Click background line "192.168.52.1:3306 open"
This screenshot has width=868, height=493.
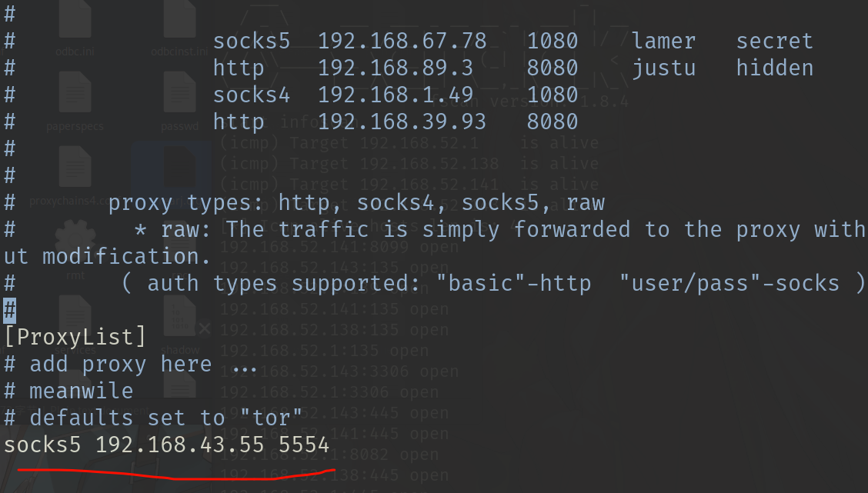[x=329, y=392]
